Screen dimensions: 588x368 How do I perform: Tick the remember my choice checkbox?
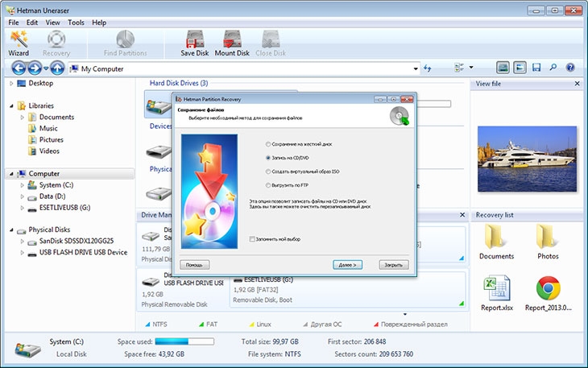(252, 239)
